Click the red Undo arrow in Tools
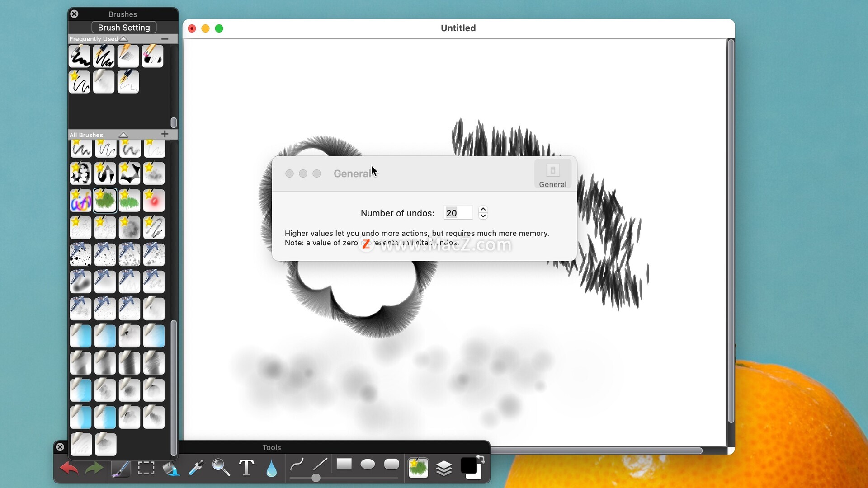This screenshot has height=488, width=868. 69,468
